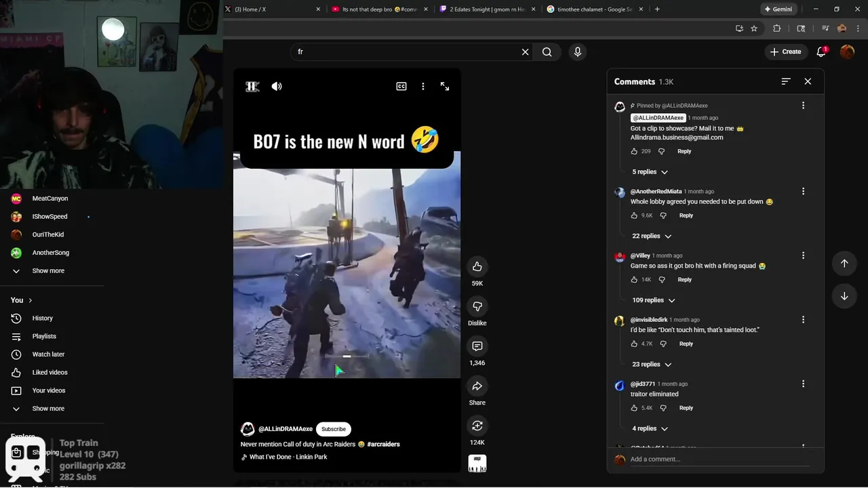Run the YouTube search
Screen dimensions: 868x488
click(x=547, y=52)
